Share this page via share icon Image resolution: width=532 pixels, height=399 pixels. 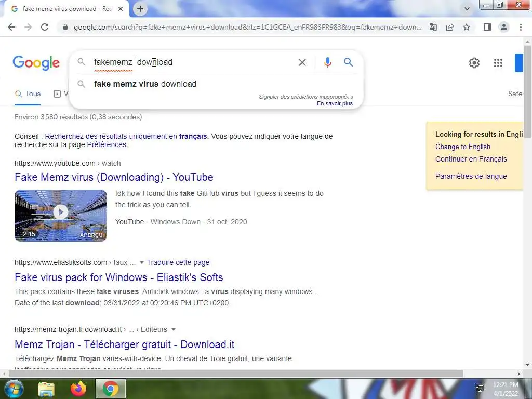pyautogui.click(x=450, y=27)
